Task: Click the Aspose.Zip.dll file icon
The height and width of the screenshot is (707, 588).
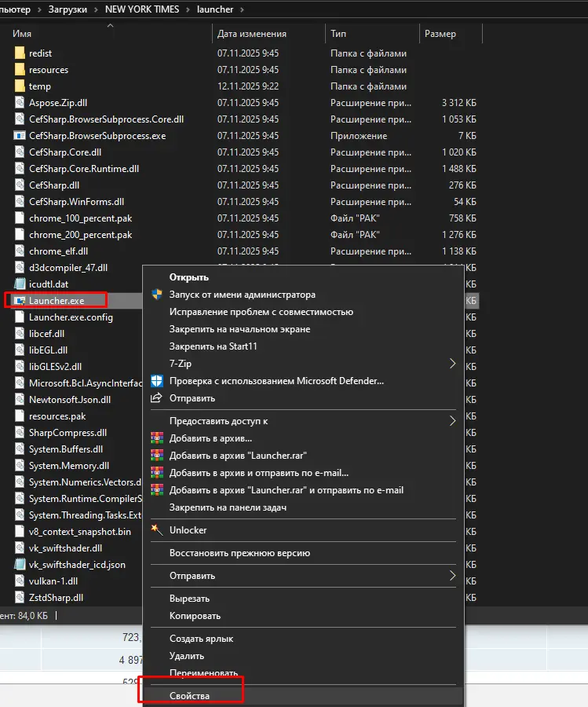Action: click(x=20, y=103)
